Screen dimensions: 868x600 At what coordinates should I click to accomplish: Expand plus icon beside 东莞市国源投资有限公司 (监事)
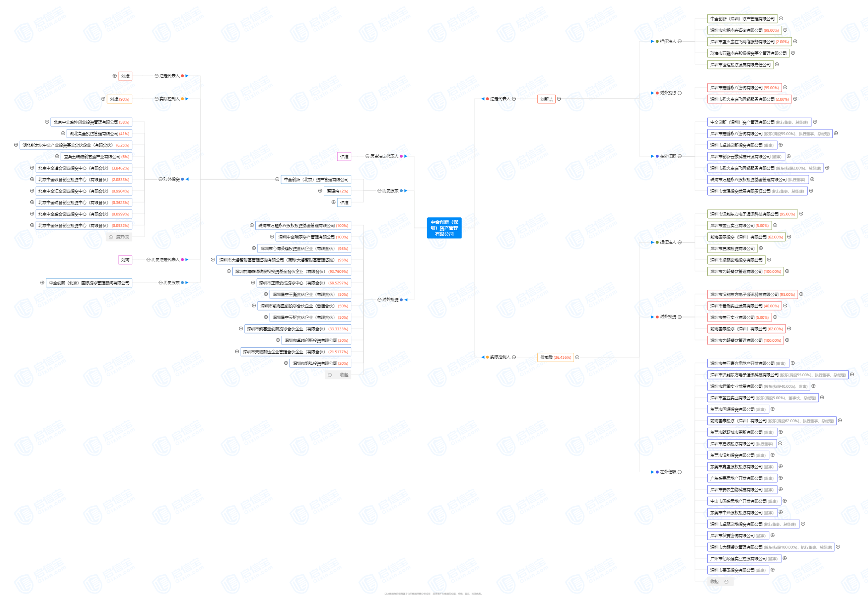(772, 409)
